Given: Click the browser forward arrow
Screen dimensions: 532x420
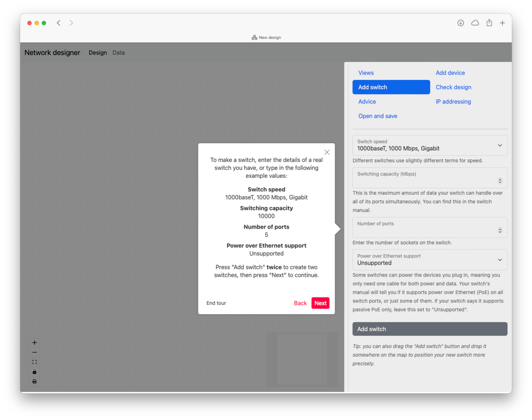Looking at the screenshot, I should tap(71, 23).
